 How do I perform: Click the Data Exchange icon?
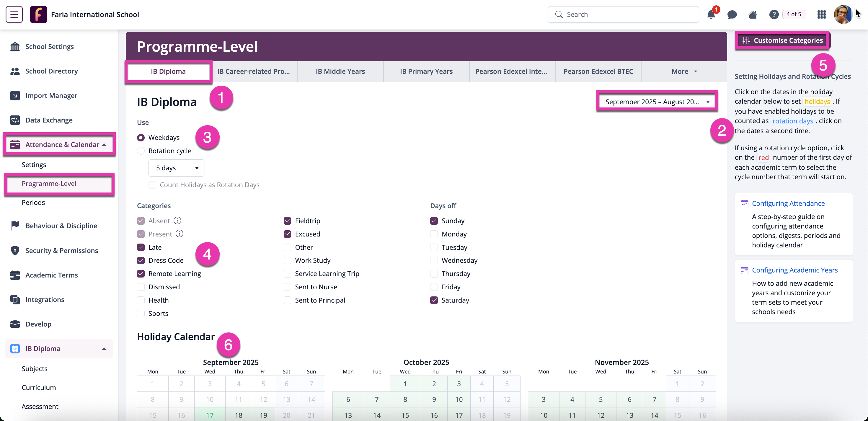(x=15, y=120)
